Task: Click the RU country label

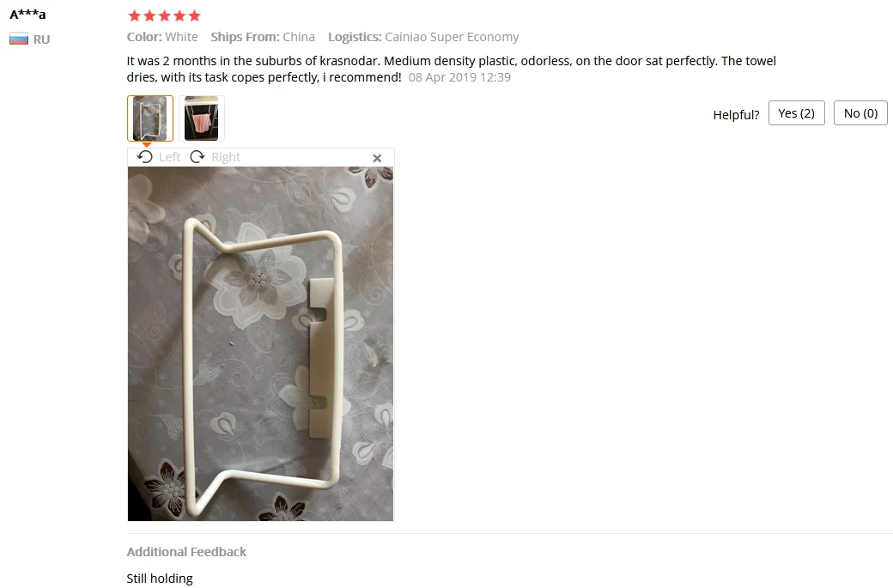Action: pos(41,39)
